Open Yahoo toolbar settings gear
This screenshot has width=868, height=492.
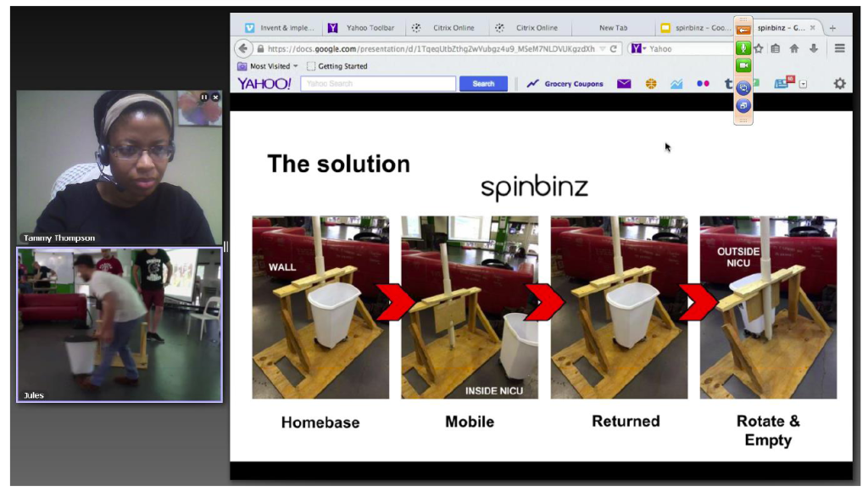point(840,84)
